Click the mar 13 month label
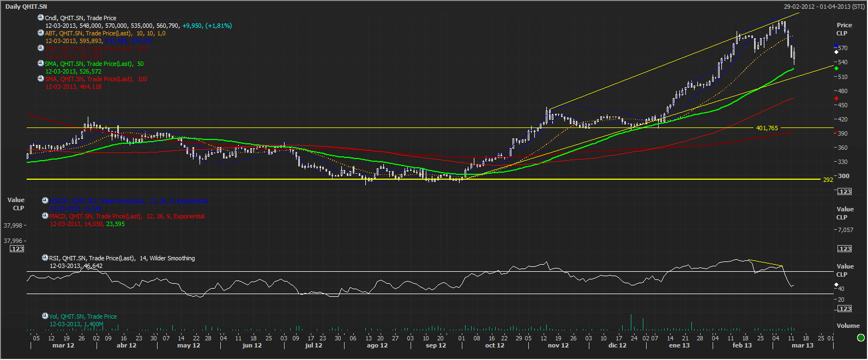 (x=803, y=345)
